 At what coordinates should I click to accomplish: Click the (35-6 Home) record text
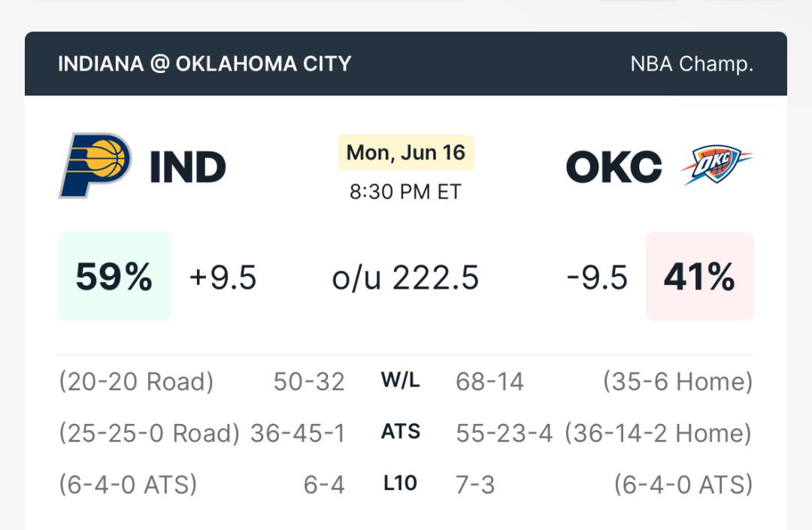[678, 382]
